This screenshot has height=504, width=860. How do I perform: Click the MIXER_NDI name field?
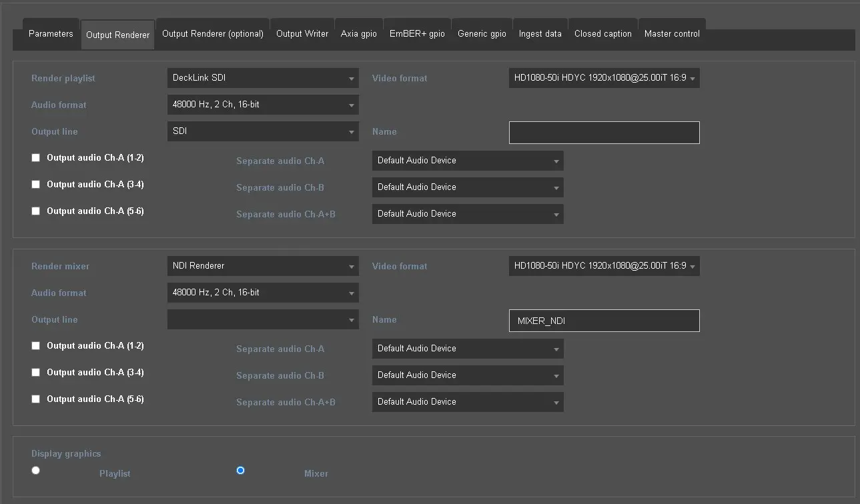604,321
